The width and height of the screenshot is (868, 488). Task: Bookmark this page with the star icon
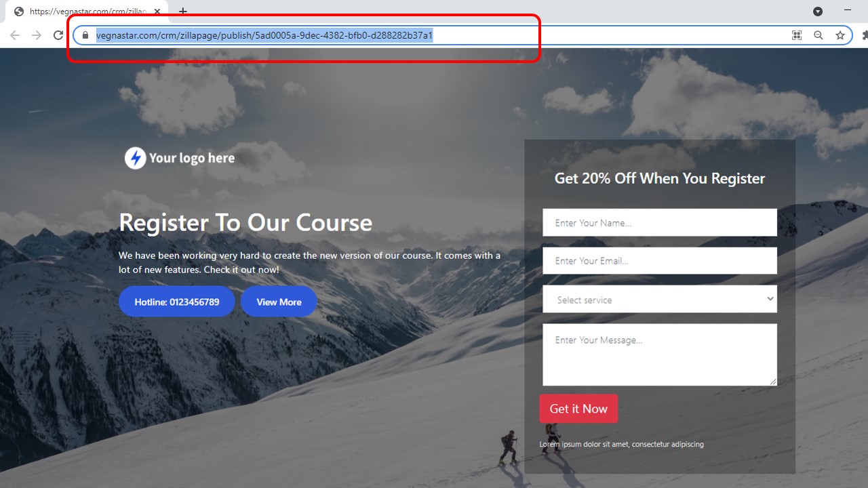click(x=840, y=35)
